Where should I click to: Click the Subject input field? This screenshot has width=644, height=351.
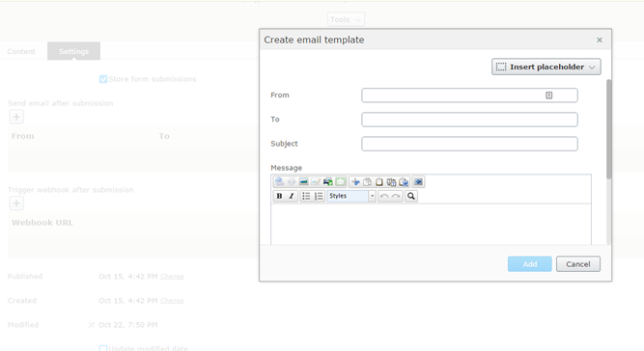pos(469,144)
